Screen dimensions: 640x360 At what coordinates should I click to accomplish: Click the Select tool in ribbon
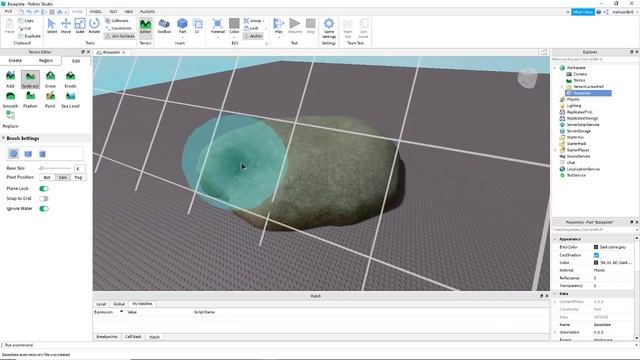pyautogui.click(x=51, y=26)
